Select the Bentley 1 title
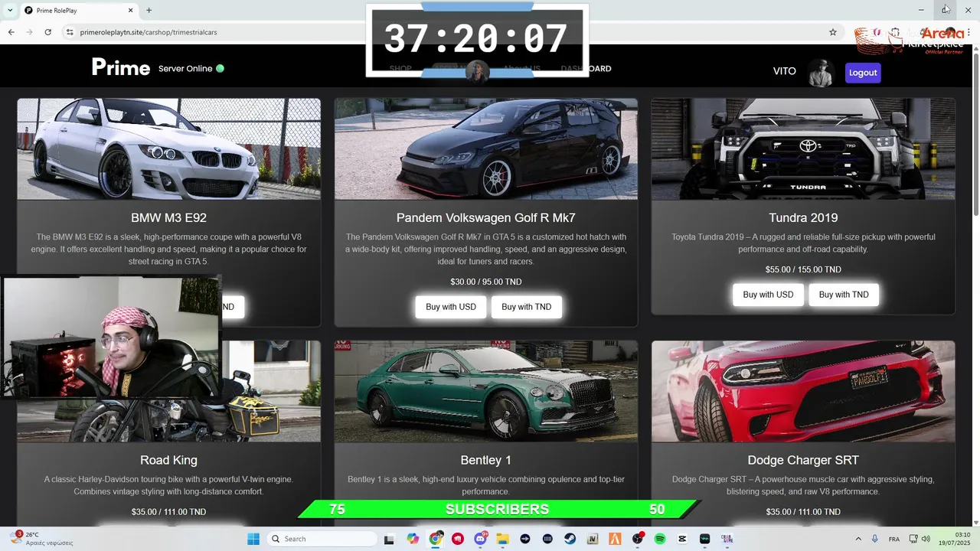 485,460
